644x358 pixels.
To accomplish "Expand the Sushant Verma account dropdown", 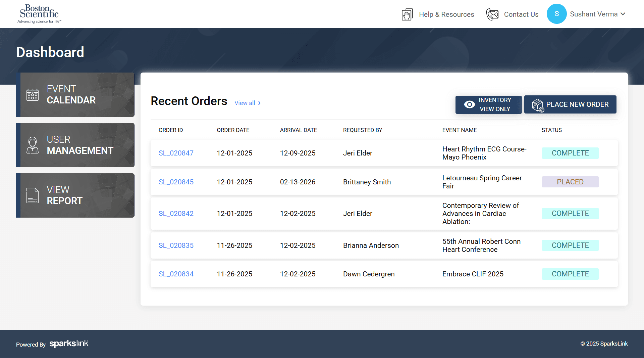I will (624, 14).
